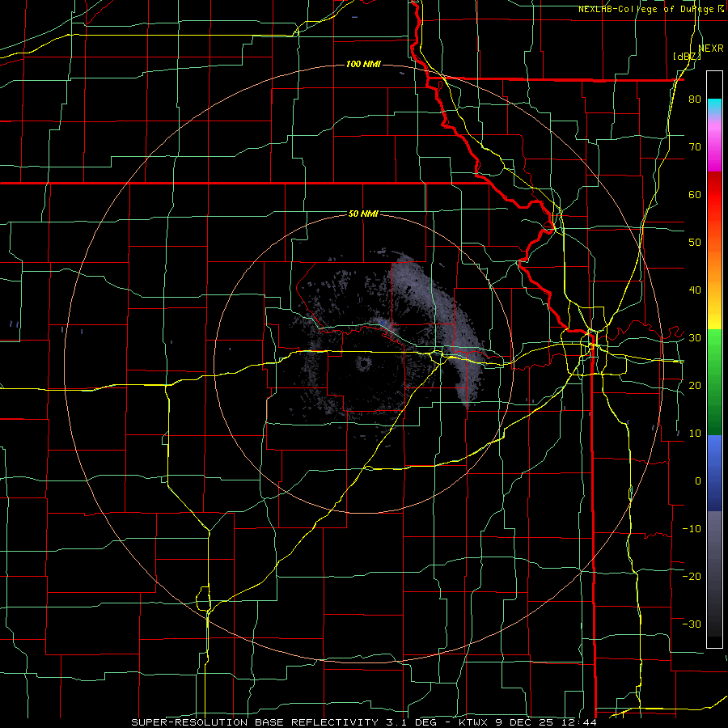Viewport: 728px width, 728px height.
Task: Click the 100 NMI range ring label
Action: pos(363,64)
